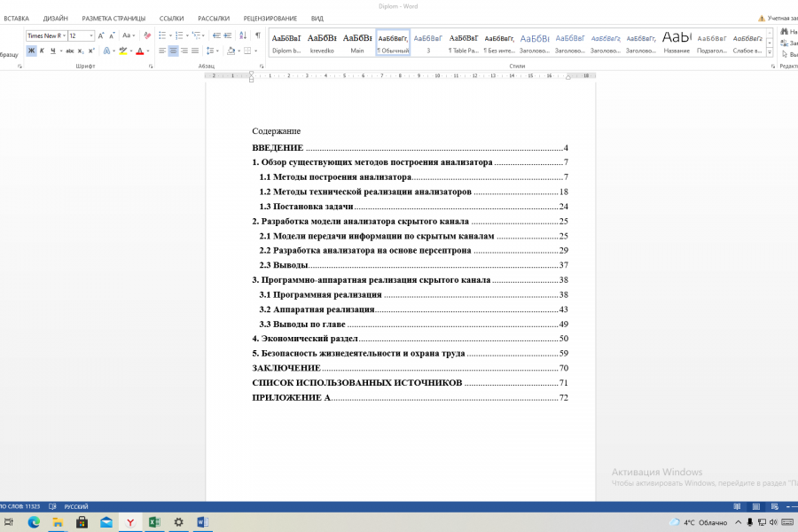The width and height of the screenshot is (798, 532).
Task: Justify the paragraph text
Action: (195, 51)
